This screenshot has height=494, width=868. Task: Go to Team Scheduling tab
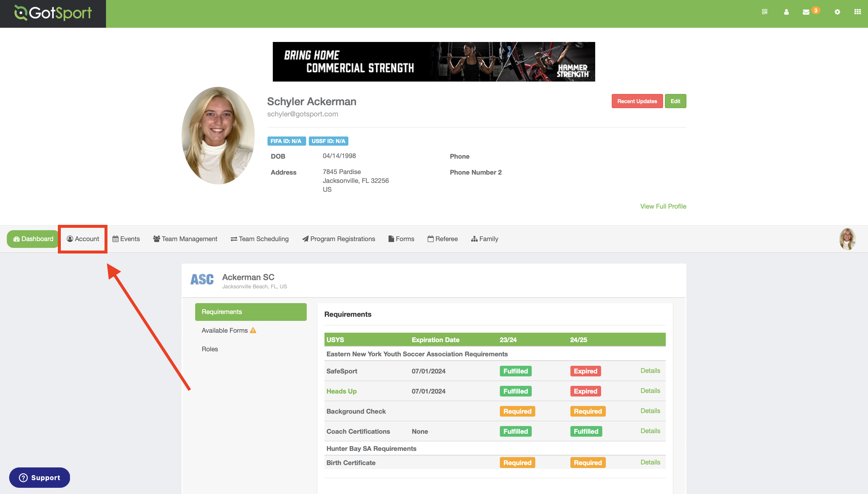260,239
